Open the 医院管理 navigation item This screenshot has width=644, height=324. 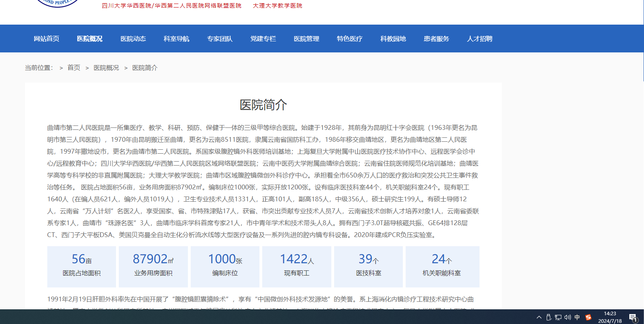pyautogui.click(x=306, y=39)
